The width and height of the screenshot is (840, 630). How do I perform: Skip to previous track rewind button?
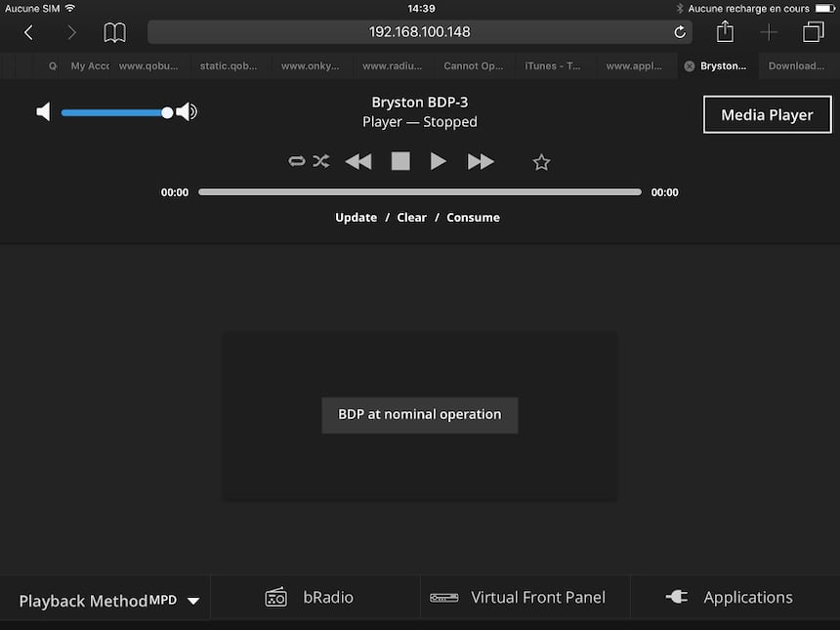click(358, 161)
